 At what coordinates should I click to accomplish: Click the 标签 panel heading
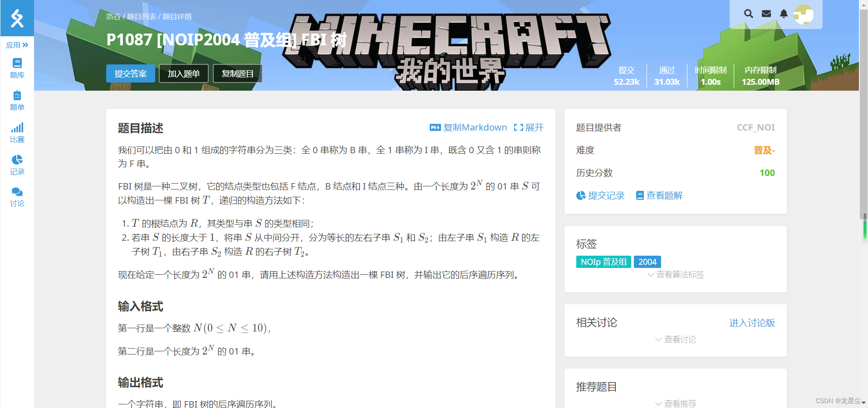(x=587, y=244)
